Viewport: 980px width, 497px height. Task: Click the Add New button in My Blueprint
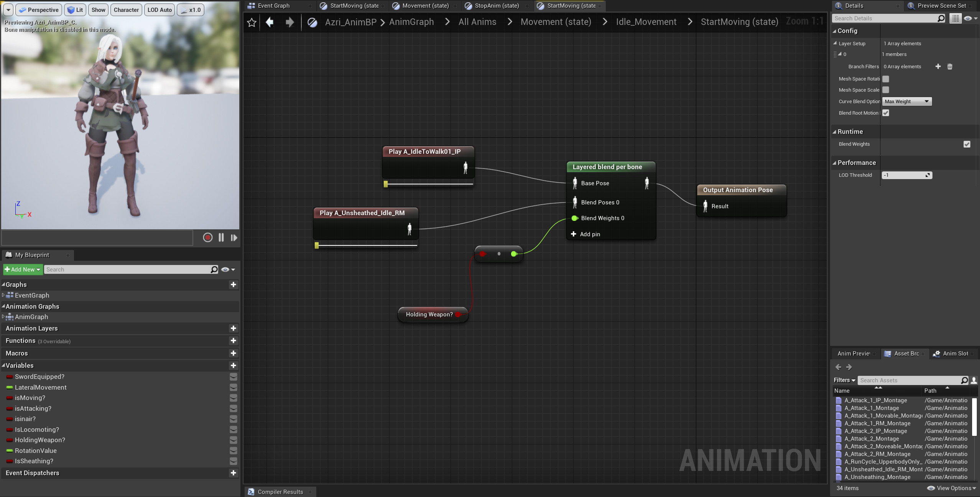point(22,269)
